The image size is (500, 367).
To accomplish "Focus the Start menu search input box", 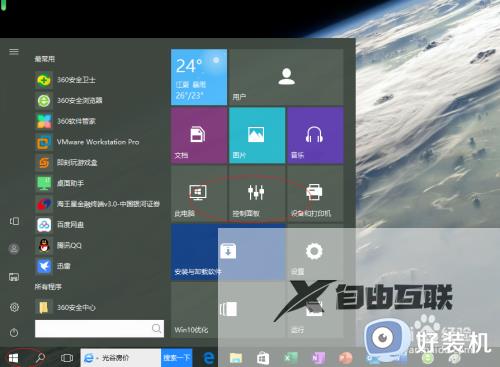I will [99, 329].
